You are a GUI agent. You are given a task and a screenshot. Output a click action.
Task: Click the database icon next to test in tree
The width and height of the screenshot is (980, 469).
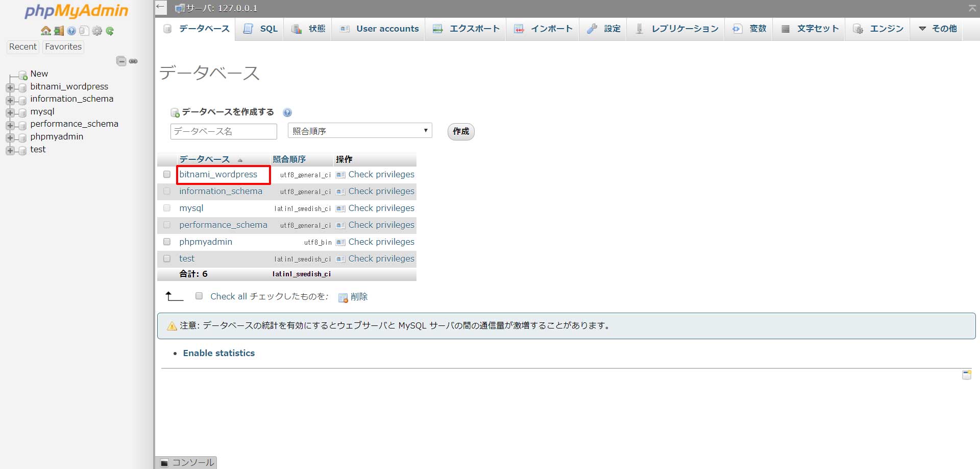click(x=22, y=151)
